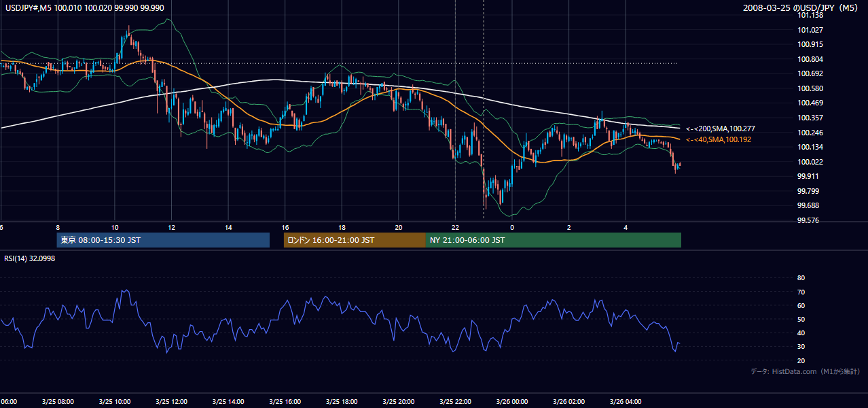
Task: Click the RSI scale value 30
Action: pos(801,347)
